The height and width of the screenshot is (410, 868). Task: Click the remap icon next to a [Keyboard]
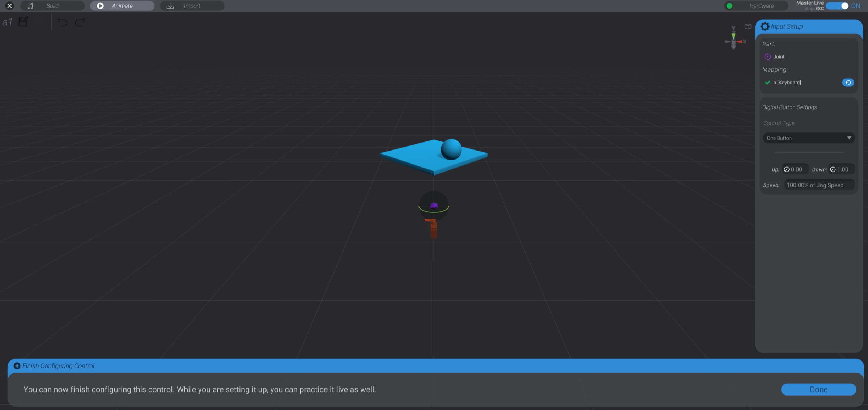(x=848, y=82)
